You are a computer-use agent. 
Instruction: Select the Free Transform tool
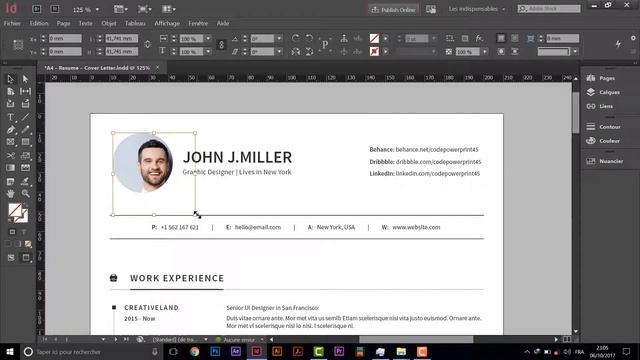(25, 156)
